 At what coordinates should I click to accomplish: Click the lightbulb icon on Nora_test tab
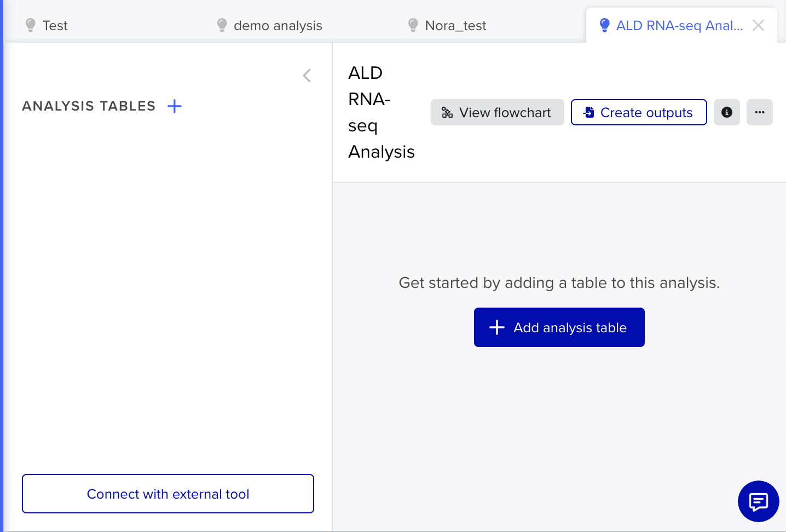click(x=413, y=25)
